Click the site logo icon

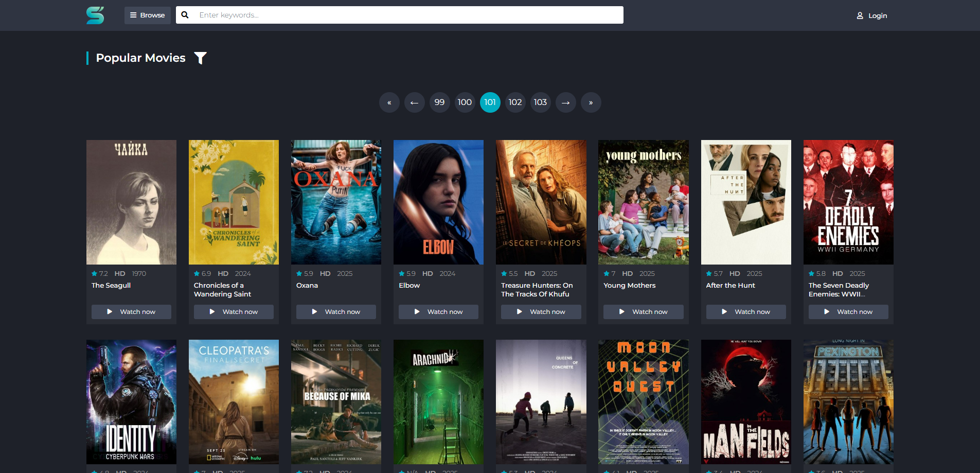pyautogui.click(x=95, y=15)
